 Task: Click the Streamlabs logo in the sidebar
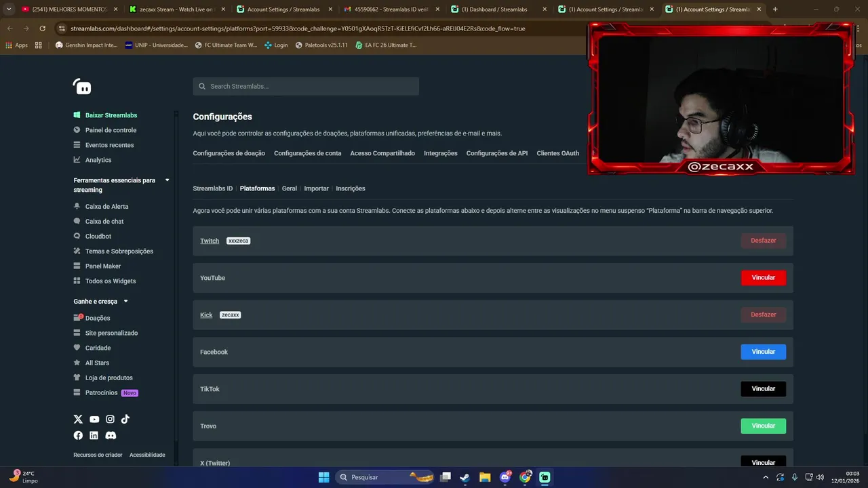click(82, 87)
